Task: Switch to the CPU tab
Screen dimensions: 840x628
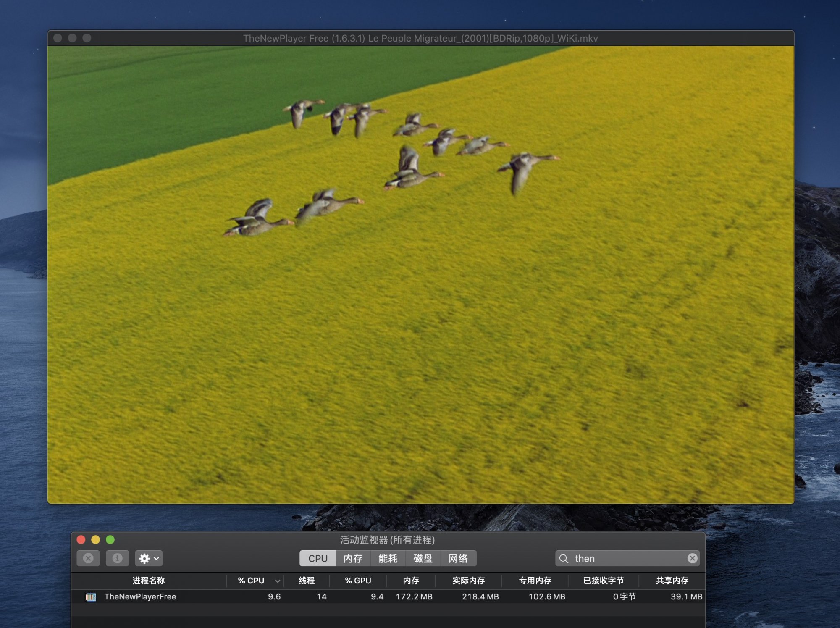Action: click(x=318, y=558)
